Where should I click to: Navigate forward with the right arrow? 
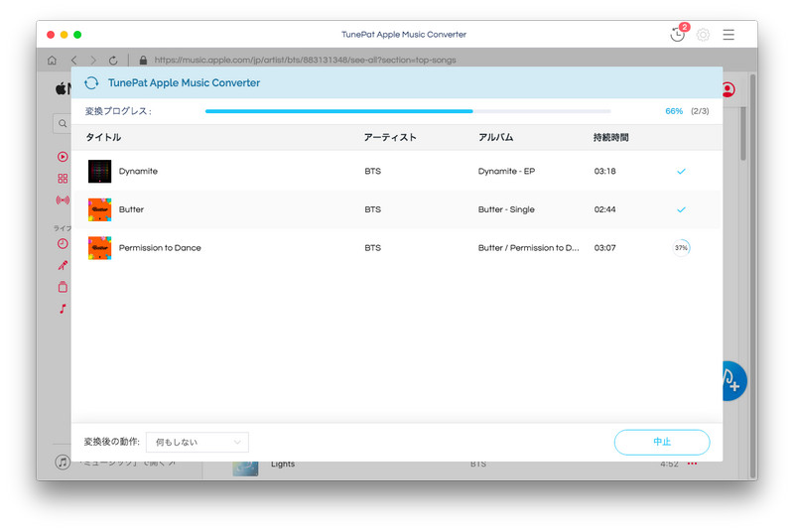pos(93,61)
